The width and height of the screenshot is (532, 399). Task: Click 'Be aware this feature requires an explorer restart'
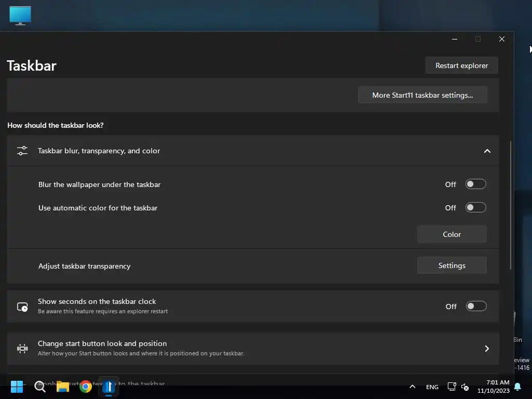click(103, 312)
